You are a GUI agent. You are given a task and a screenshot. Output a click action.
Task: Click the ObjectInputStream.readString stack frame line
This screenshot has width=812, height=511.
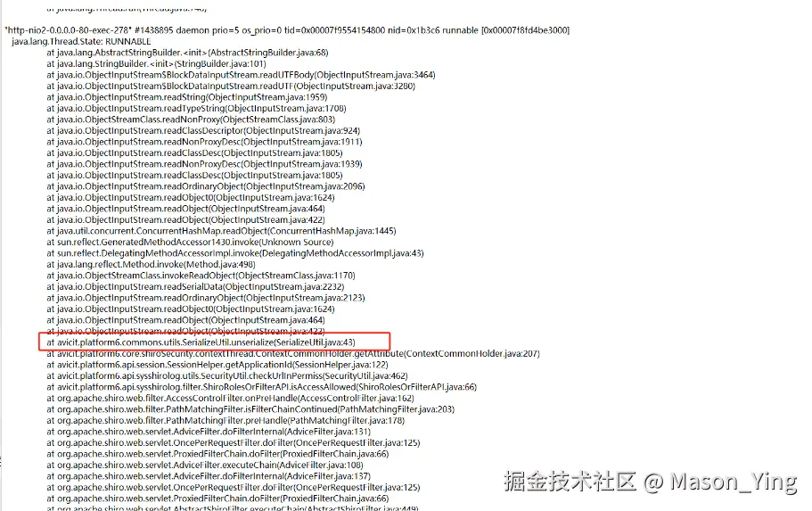pyautogui.click(x=187, y=97)
